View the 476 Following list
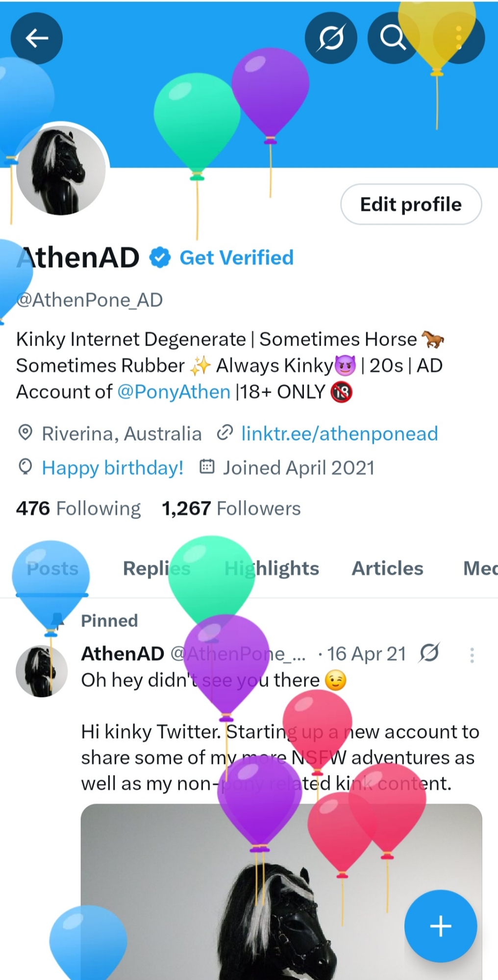The width and height of the screenshot is (498, 980). tap(78, 508)
